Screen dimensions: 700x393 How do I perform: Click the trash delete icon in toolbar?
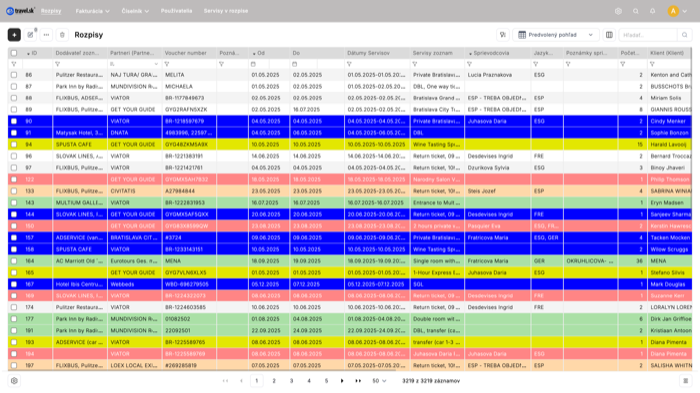click(x=62, y=35)
